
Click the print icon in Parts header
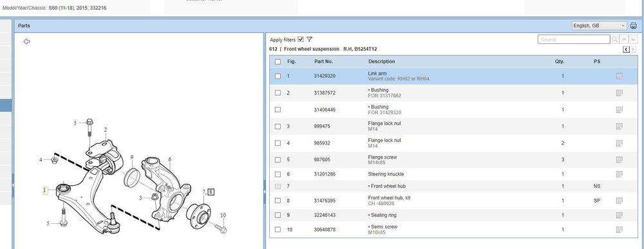click(x=633, y=26)
